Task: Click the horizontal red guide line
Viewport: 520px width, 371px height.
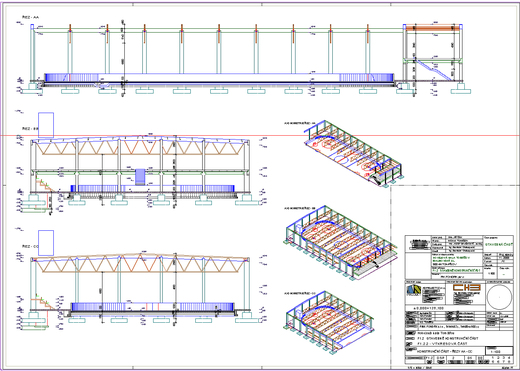Action: (260, 136)
